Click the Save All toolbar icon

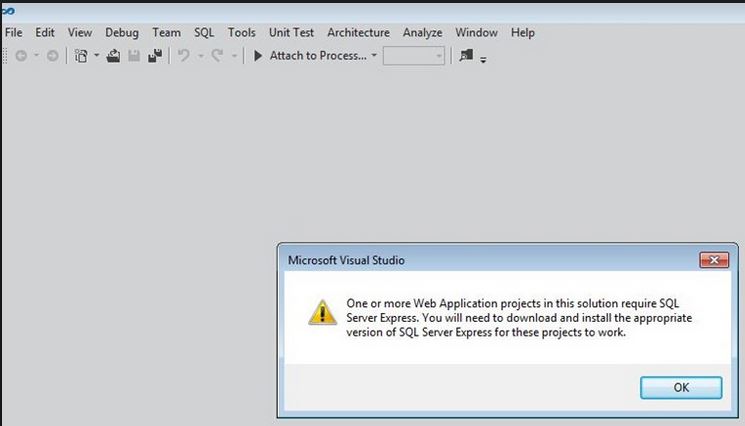(155, 56)
